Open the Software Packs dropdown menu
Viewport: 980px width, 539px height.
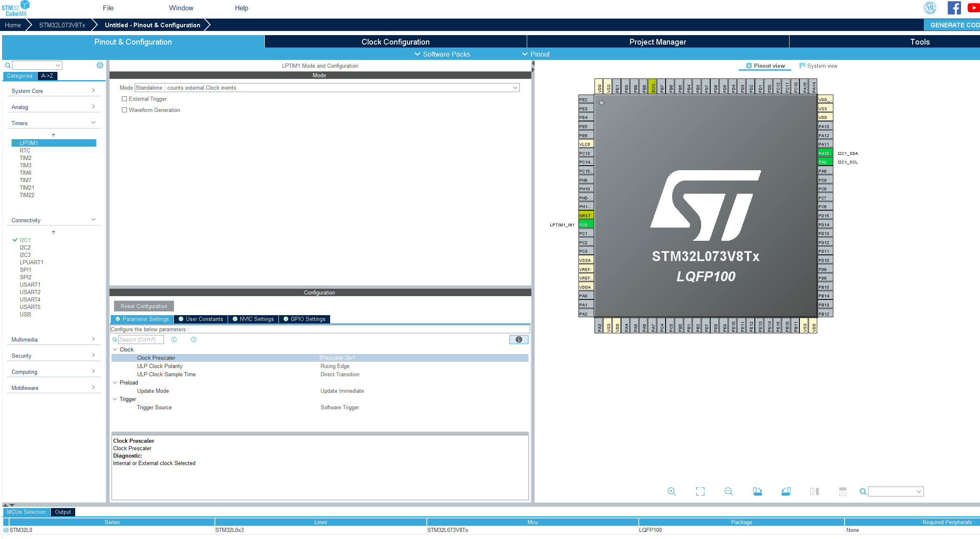pos(442,54)
